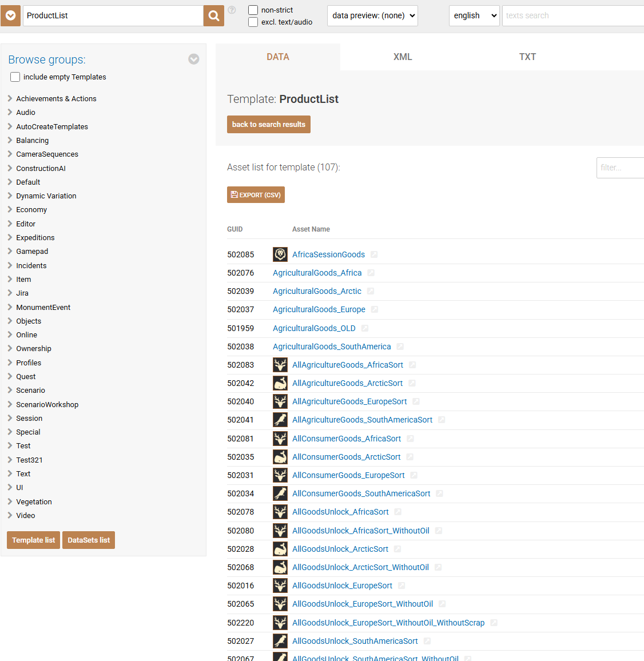The image size is (644, 661).
Task: Open the data preview dropdown
Action: click(372, 16)
